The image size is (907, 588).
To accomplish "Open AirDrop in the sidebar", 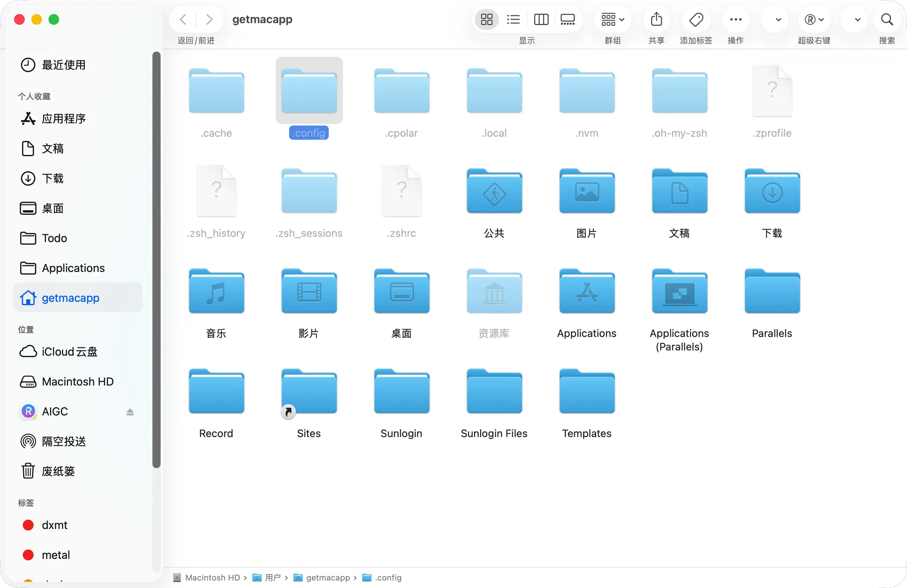I will 64,441.
